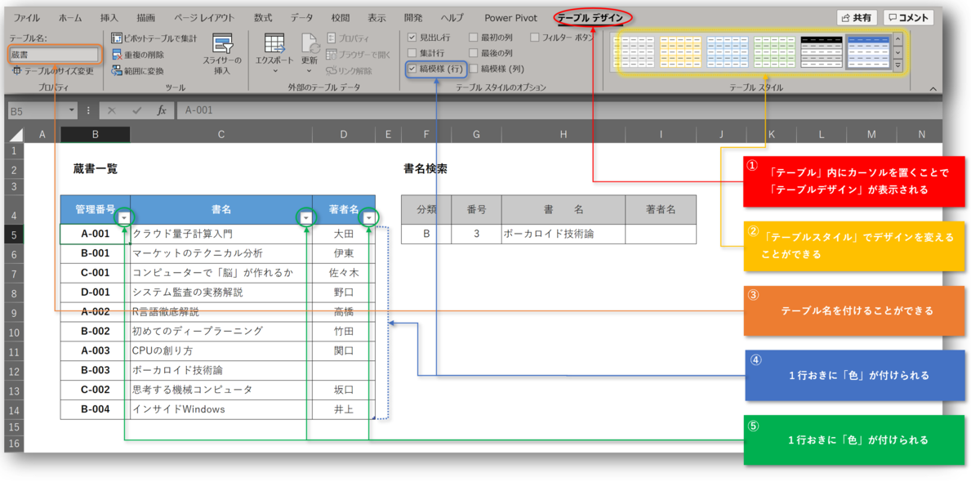Switch to the テーブル デザイン tab
Image resolution: width=980 pixels, height=482 pixels.
(591, 17)
